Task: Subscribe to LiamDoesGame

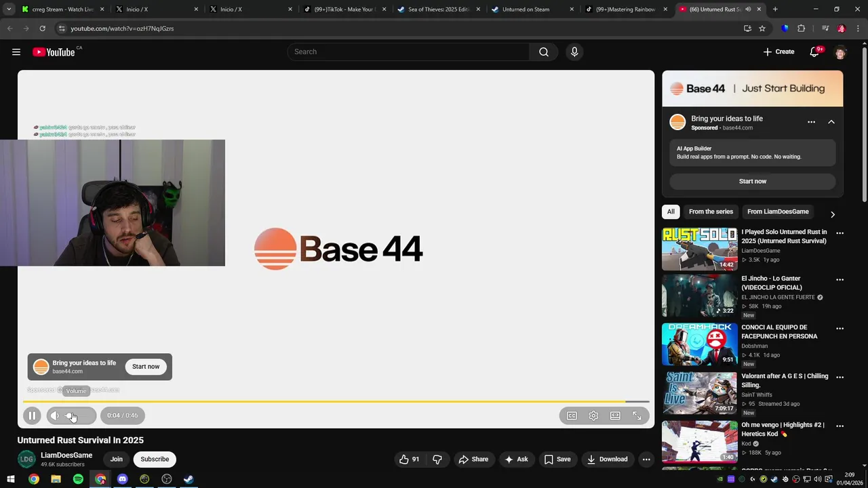Action: [155, 460]
